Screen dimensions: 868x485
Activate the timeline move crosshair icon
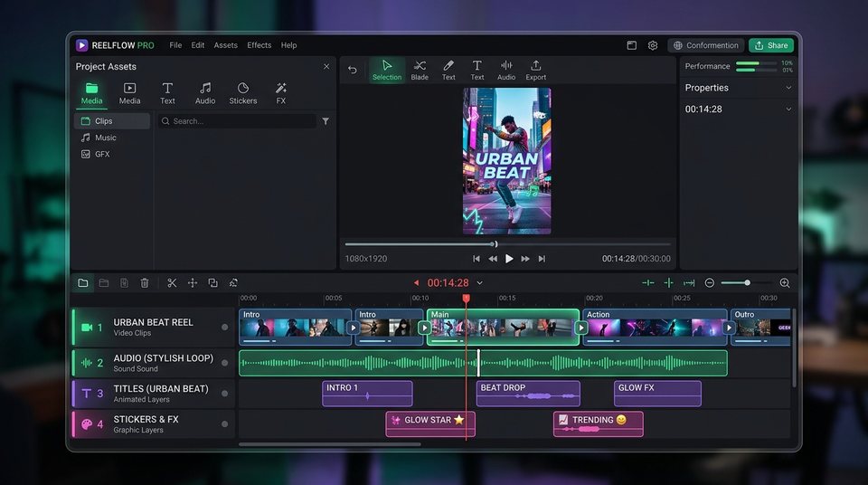click(x=192, y=282)
